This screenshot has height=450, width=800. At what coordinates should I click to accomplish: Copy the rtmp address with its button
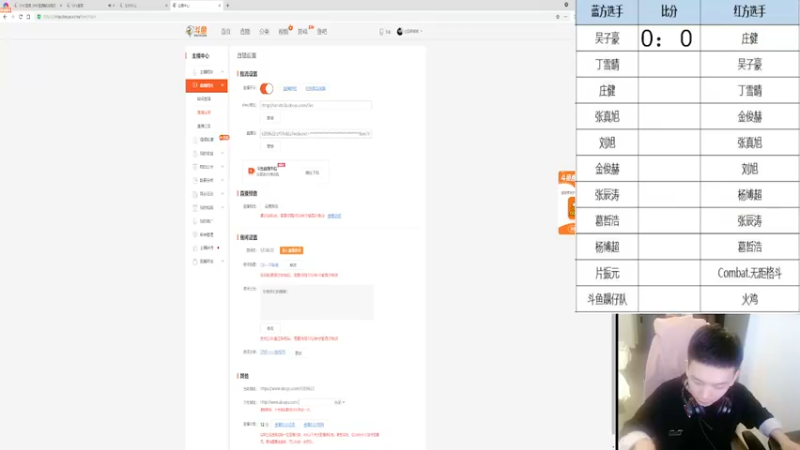click(270, 118)
